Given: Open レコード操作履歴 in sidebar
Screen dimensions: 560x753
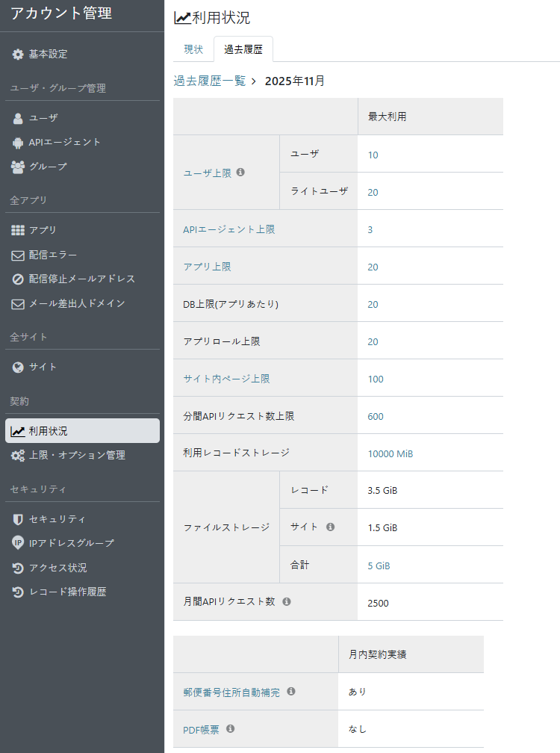Looking at the screenshot, I should point(67,592).
